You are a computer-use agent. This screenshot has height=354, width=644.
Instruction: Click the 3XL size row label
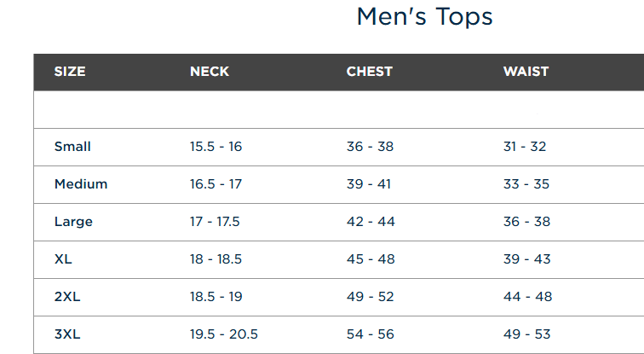point(67,334)
